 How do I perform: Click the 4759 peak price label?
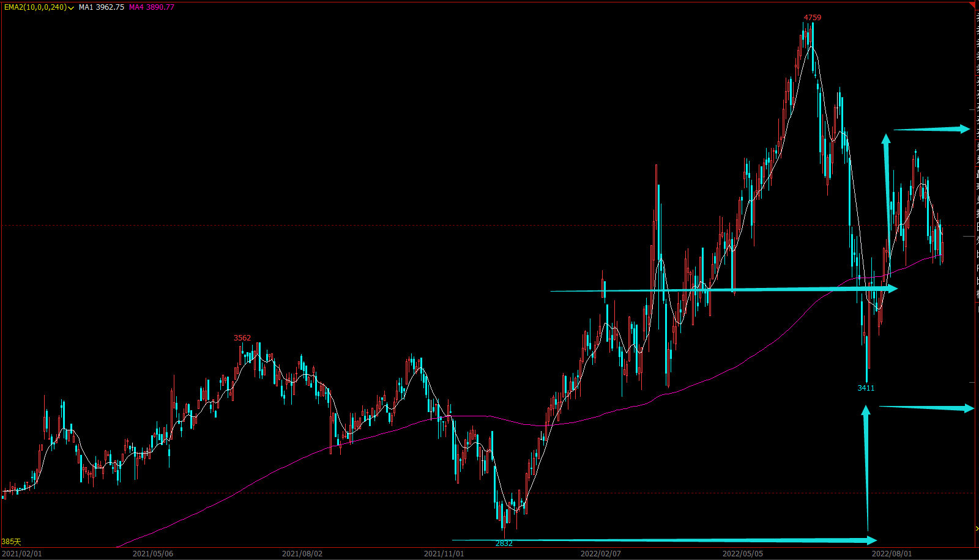tap(813, 18)
